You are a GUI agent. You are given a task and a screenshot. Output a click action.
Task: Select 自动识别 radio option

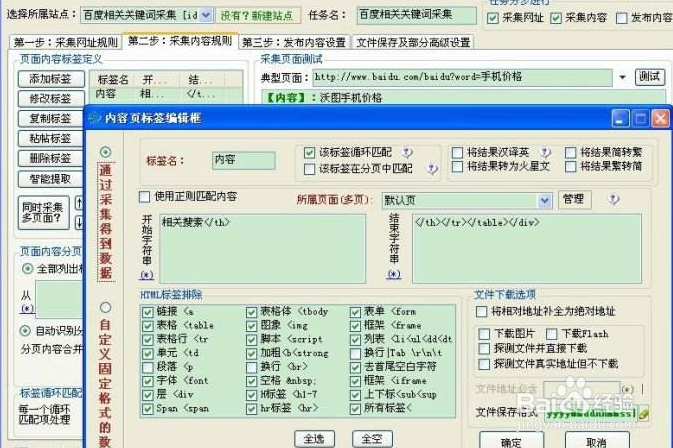[25, 330]
